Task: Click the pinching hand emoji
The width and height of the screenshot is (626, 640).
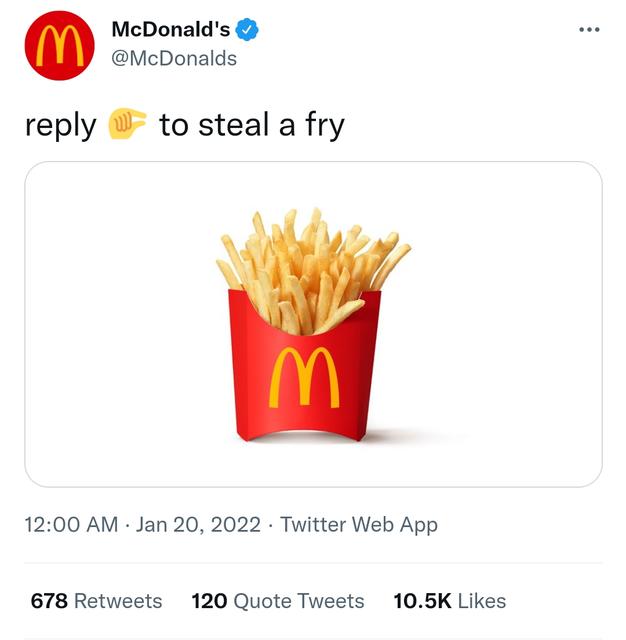Action: point(128,125)
